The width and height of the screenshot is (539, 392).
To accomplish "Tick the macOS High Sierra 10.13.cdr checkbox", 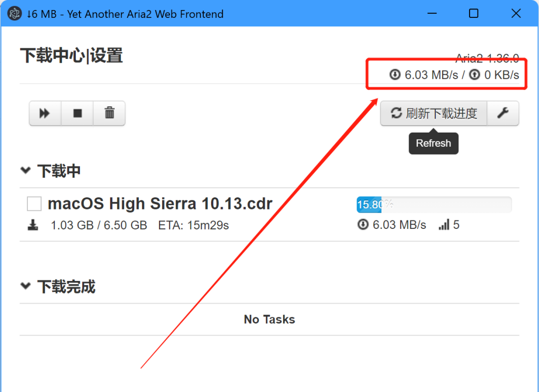I will 34,204.
